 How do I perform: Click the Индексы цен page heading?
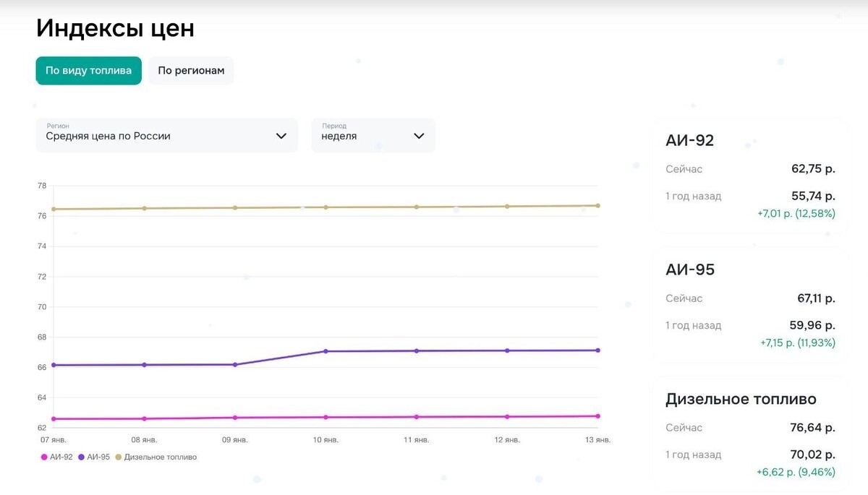115,28
